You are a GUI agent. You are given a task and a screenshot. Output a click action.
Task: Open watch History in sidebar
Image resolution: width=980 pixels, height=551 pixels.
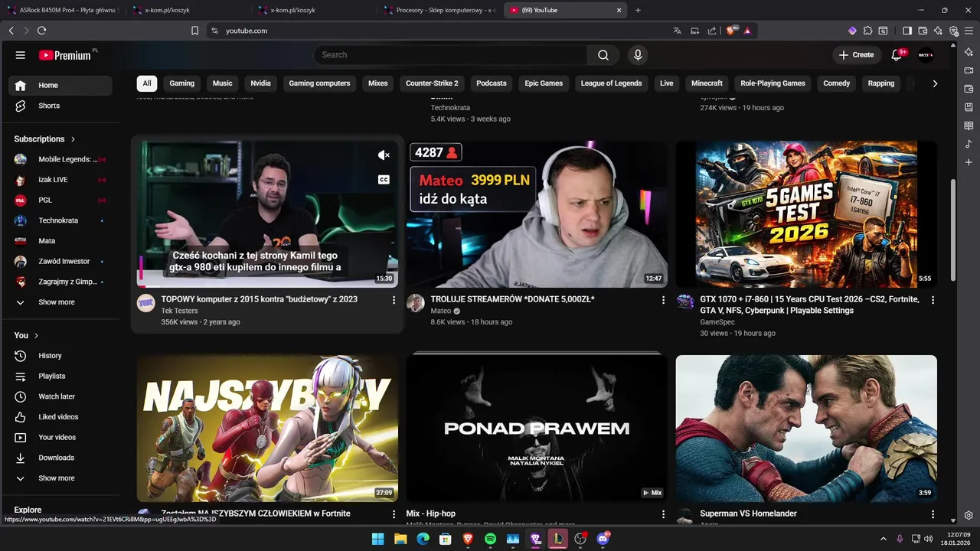(x=60, y=356)
